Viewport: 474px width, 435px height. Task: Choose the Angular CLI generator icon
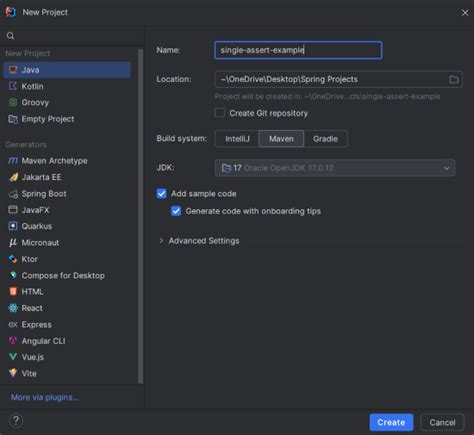(x=13, y=341)
